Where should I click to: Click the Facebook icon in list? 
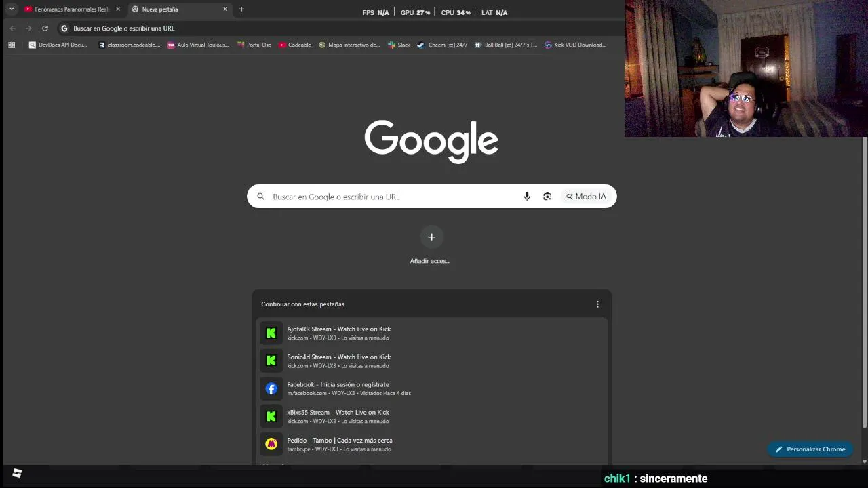pyautogui.click(x=271, y=388)
